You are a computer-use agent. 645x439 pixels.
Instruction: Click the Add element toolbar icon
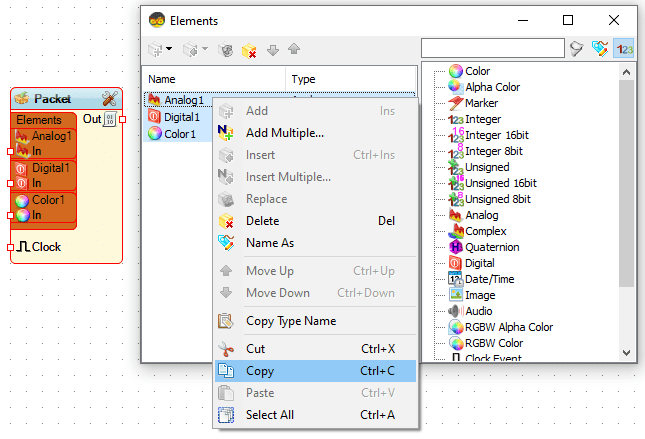tap(155, 50)
